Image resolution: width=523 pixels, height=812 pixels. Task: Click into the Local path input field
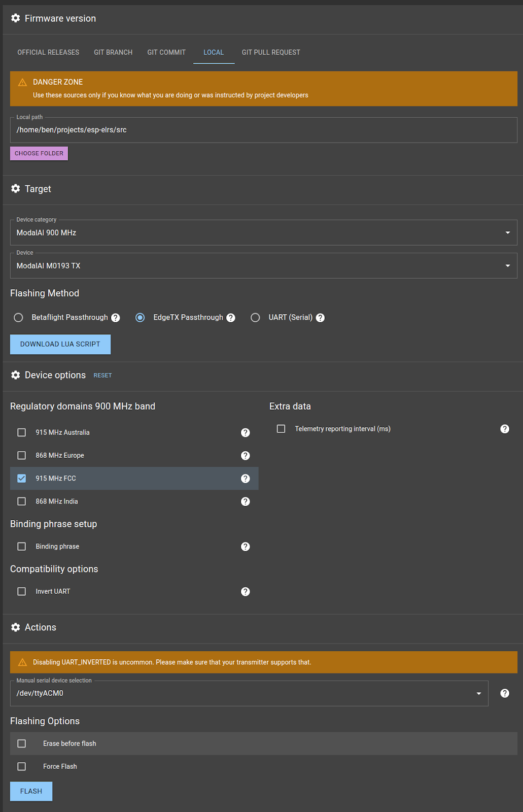pos(263,130)
